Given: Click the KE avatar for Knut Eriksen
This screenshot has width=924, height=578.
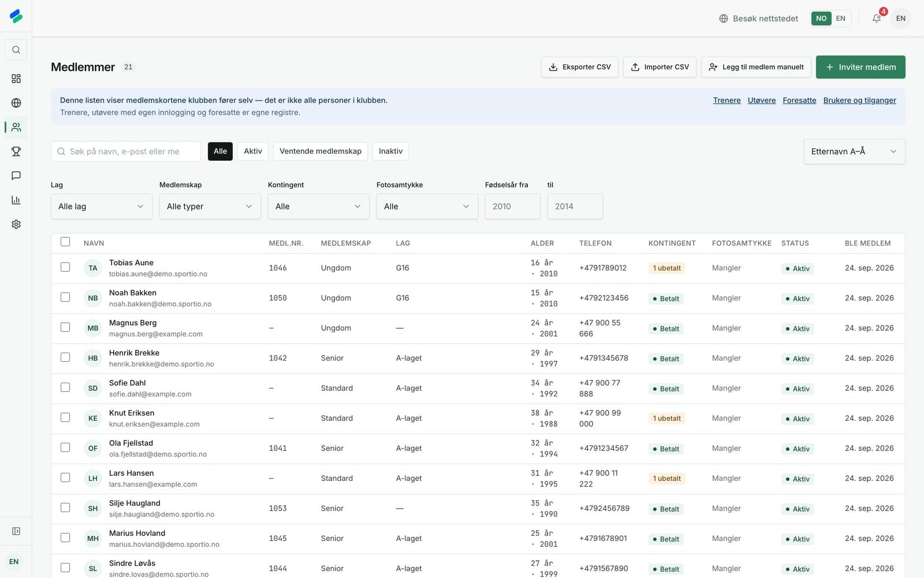Looking at the screenshot, I should (x=93, y=418).
